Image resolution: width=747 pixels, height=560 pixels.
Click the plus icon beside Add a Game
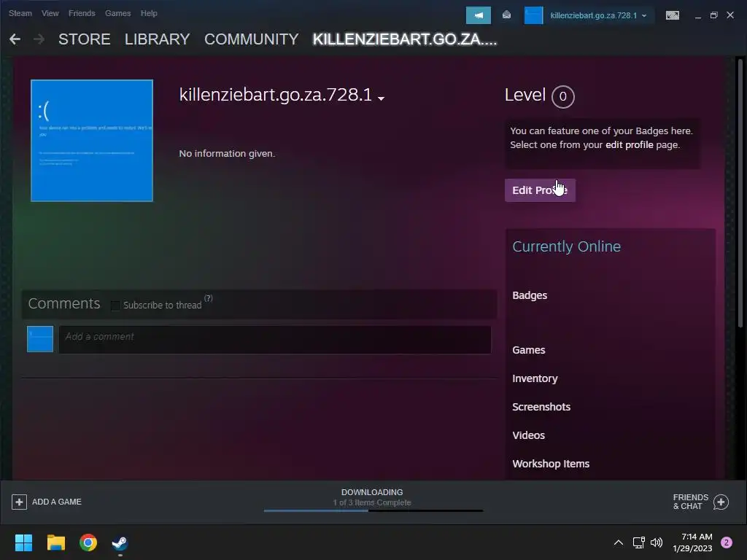pyautogui.click(x=19, y=502)
